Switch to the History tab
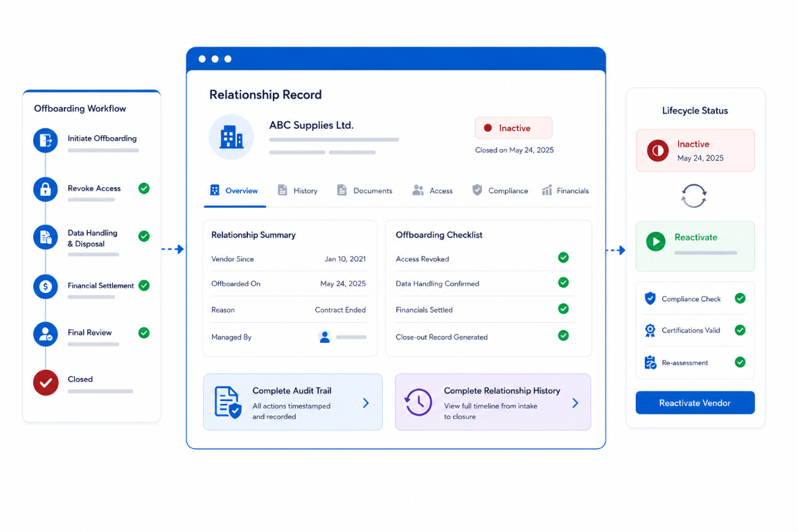Screen dimensions: 798x532 [298, 191]
